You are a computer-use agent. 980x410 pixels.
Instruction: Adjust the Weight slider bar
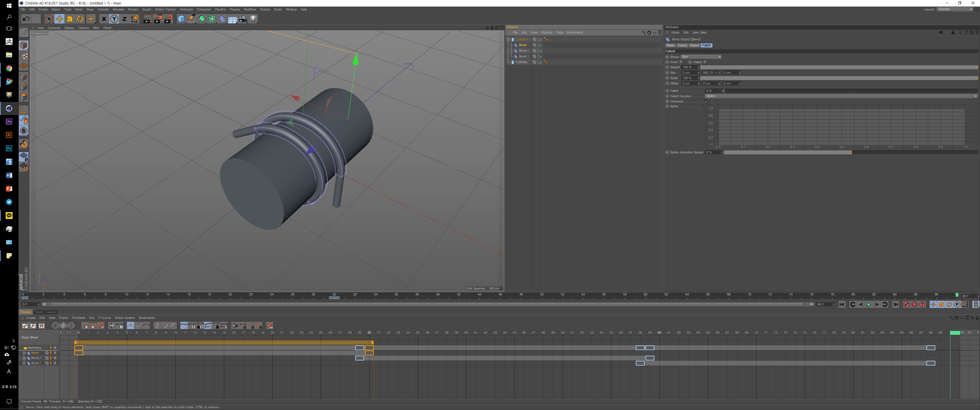(839, 67)
